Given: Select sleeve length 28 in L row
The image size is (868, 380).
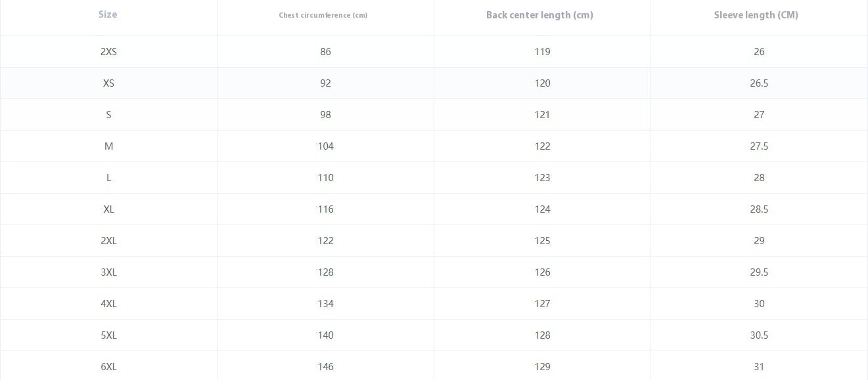Looking at the screenshot, I should (x=759, y=178).
